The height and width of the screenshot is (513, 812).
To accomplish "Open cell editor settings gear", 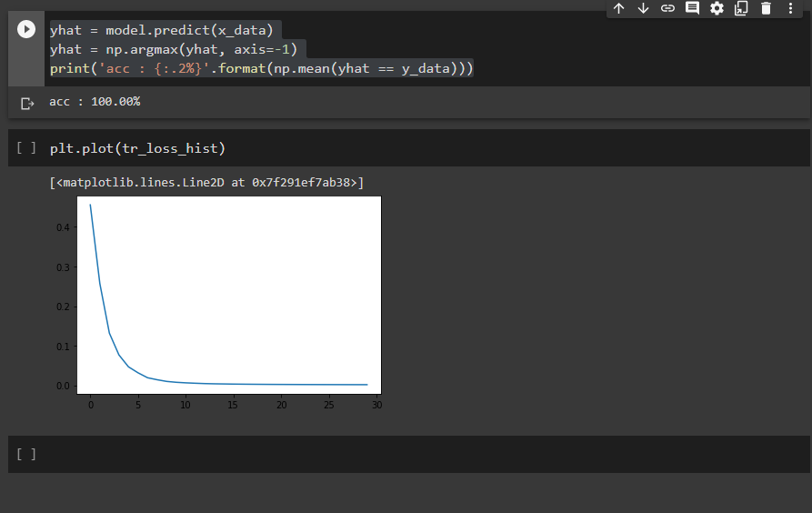I will pos(717,8).
